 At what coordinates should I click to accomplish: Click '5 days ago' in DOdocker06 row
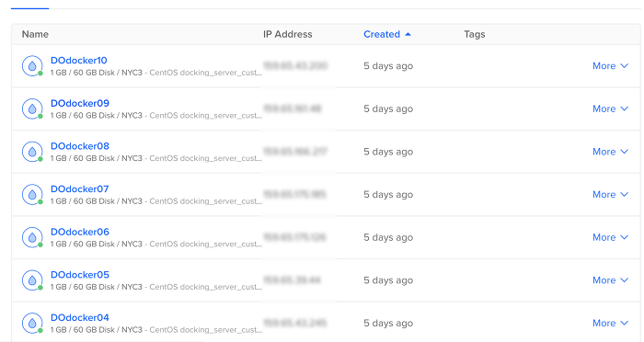pyautogui.click(x=388, y=238)
